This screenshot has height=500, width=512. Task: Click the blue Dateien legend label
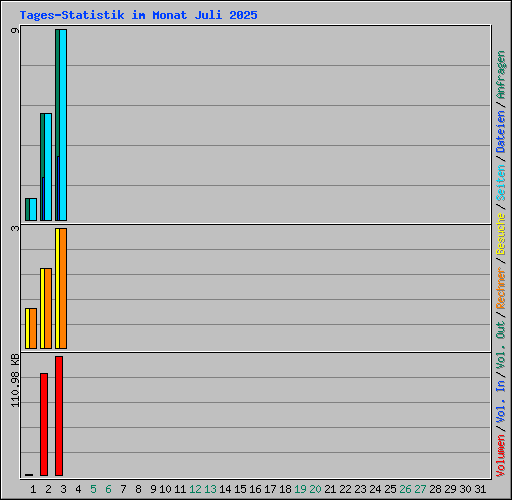click(500, 132)
